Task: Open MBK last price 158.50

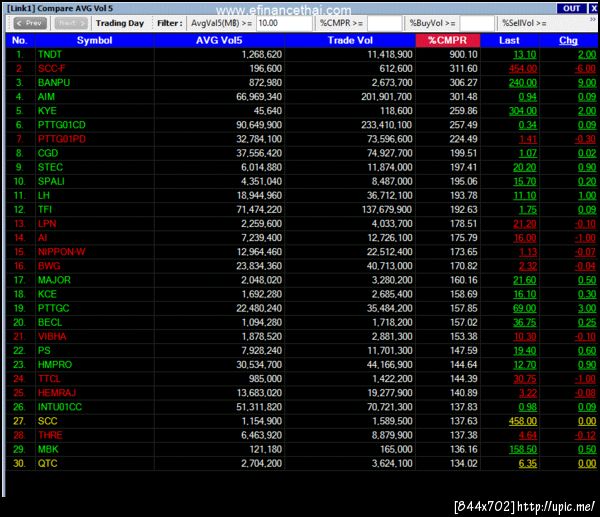Action: (x=522, y=449)
